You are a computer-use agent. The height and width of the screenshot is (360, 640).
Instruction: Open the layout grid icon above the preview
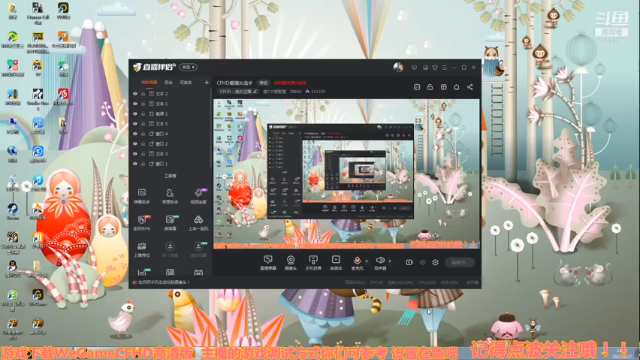tap(444, 87)
